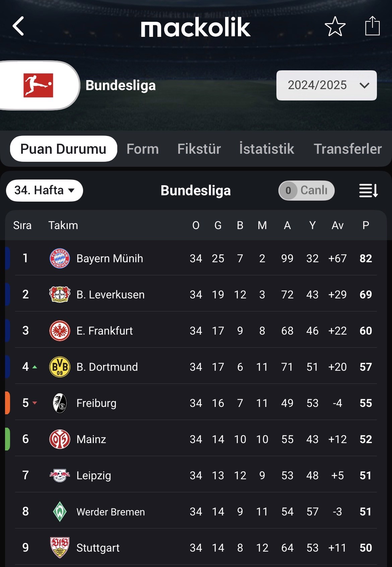Expand the 2024/2025 season dropdown
392x567 pixels.
[327, 85]
